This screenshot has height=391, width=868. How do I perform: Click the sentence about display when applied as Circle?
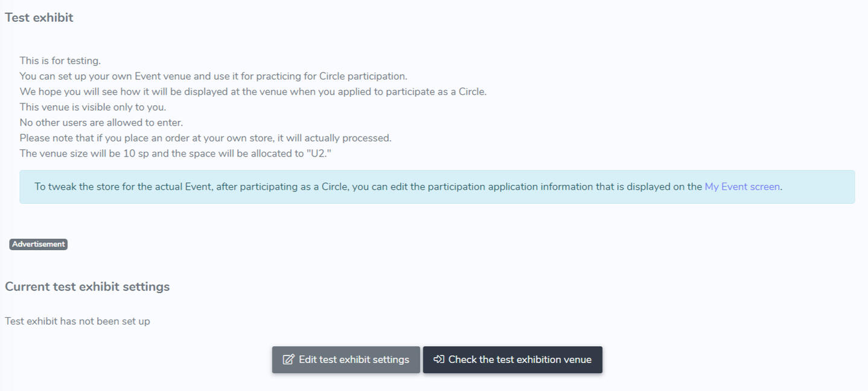[x=252, y=92]
